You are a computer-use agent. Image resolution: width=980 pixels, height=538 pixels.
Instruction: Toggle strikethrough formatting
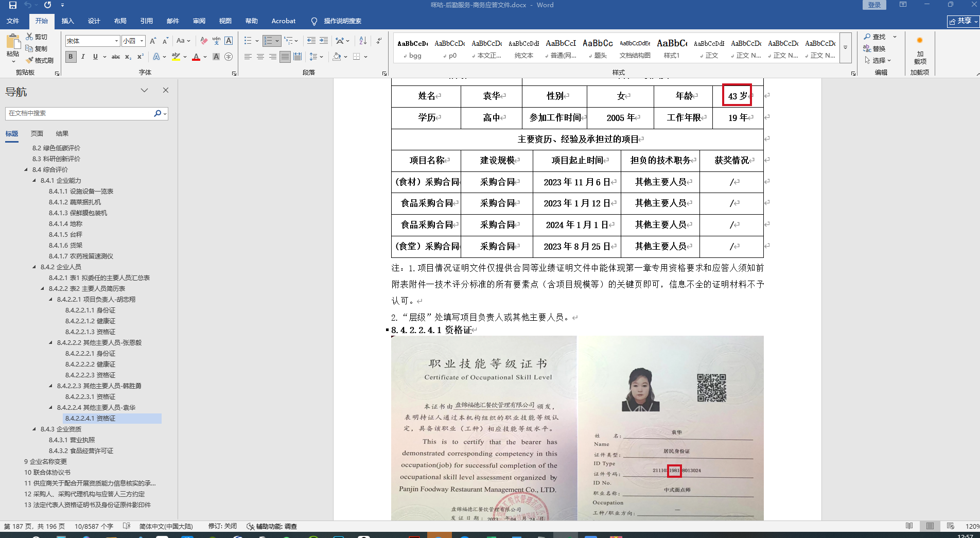pos(116,57)
